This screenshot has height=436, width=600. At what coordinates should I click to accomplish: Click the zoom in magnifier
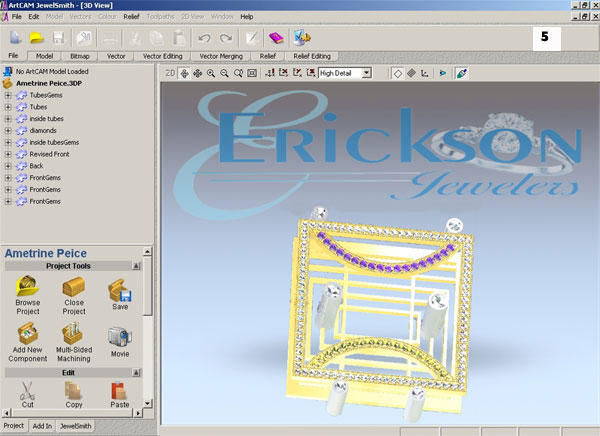(x=211, y=73)
